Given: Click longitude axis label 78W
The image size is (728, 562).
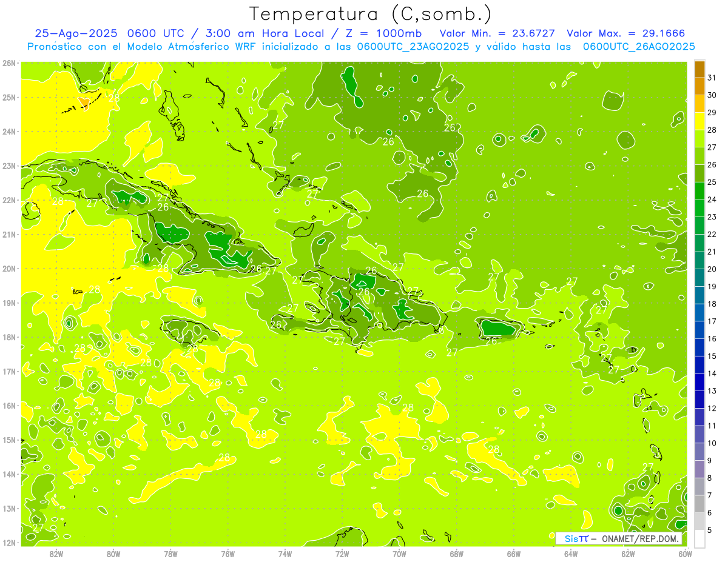Looking at the screenshot, I should [171, 554].
